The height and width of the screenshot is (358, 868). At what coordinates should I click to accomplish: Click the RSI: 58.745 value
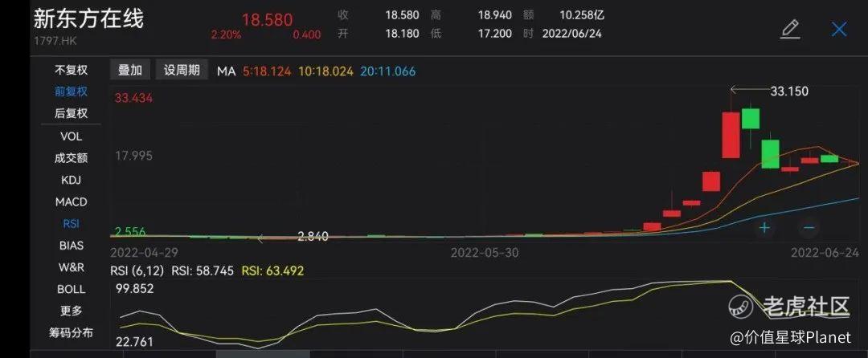tap(203, 271)
